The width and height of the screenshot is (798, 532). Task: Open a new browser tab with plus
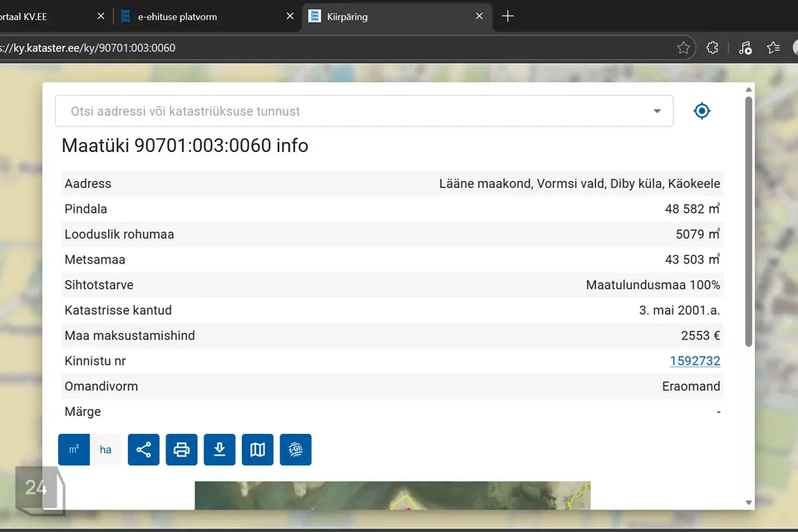tap(507, 17)
